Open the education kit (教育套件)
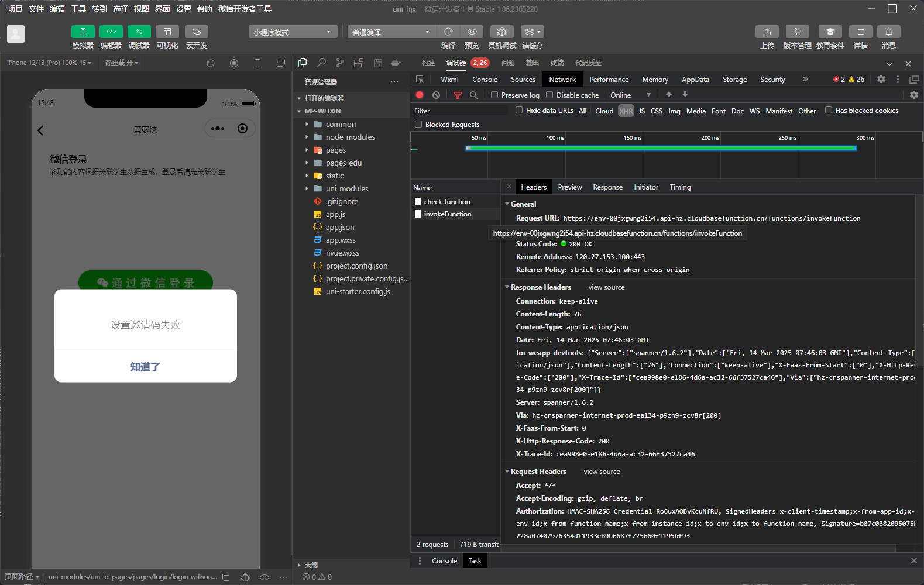This screenshot has width=924, height=585. (830, 32)
